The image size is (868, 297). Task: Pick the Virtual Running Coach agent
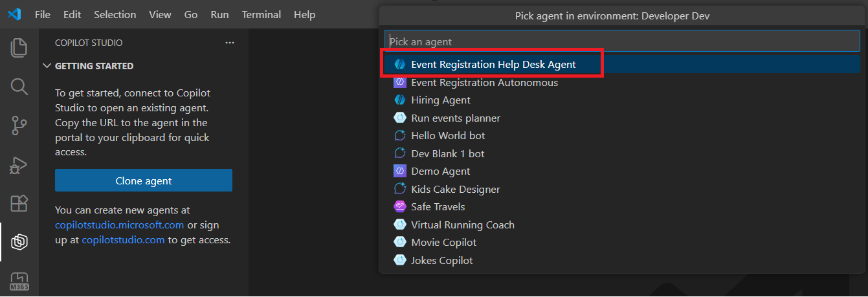(462, 225)
